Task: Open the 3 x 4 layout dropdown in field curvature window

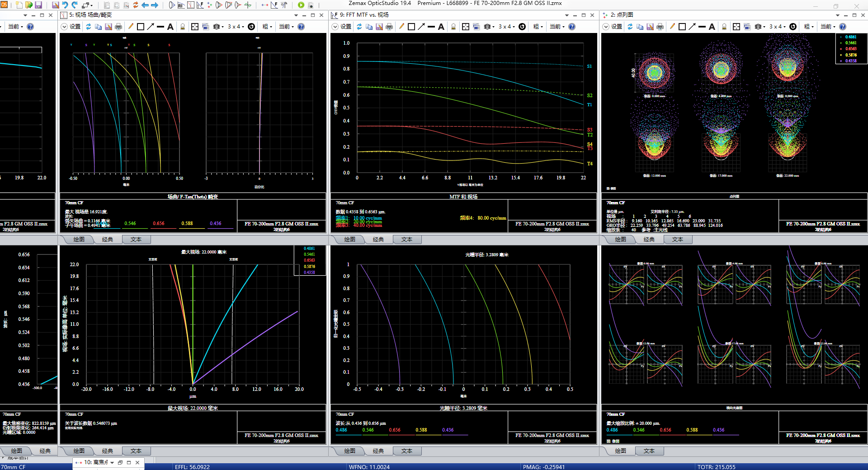Action: pos(236,27)
